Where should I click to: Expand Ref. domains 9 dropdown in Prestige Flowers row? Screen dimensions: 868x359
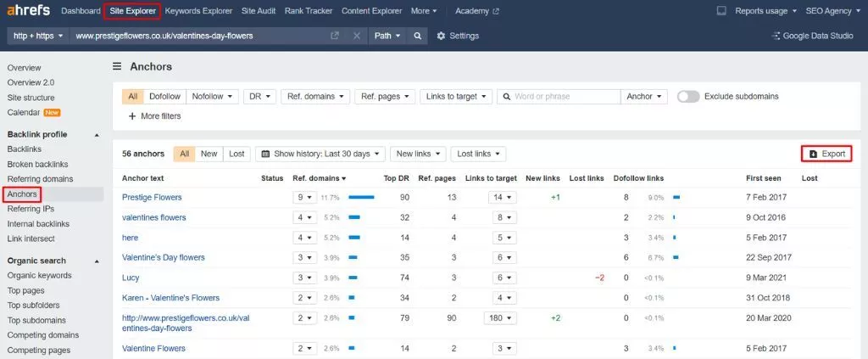(x=305, y=197)
